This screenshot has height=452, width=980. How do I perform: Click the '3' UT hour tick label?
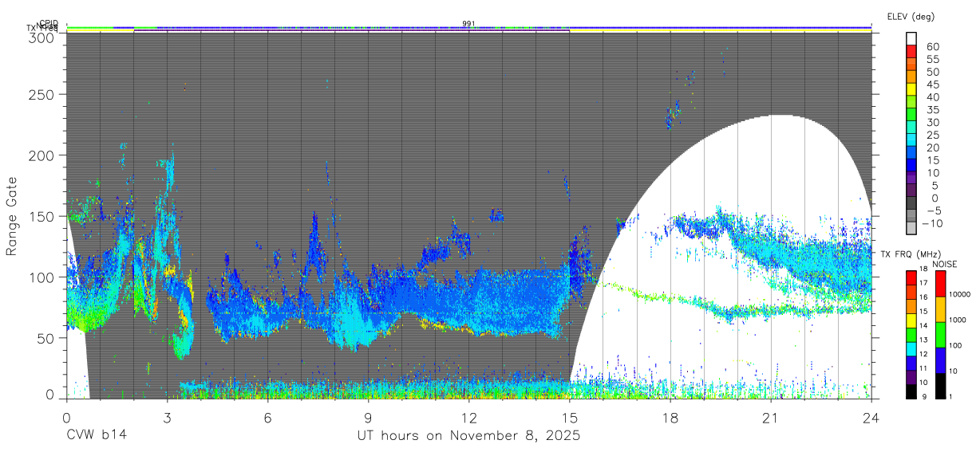[167, 417]
